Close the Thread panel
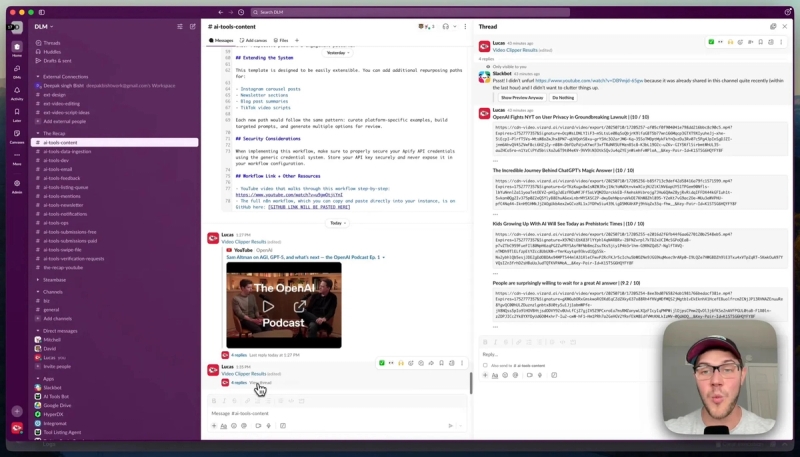The height and width of the screenshot is (457, 800). (x=785, y=27)
